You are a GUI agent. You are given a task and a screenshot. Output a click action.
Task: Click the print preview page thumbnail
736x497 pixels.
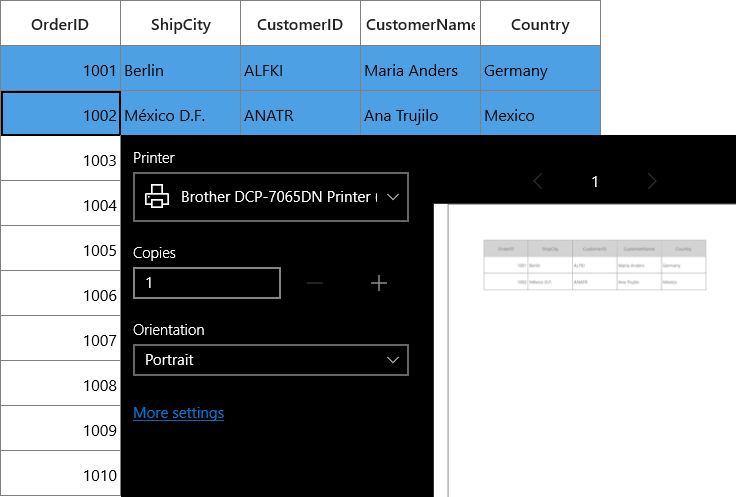pyautogui.click(x=592, y=351)
